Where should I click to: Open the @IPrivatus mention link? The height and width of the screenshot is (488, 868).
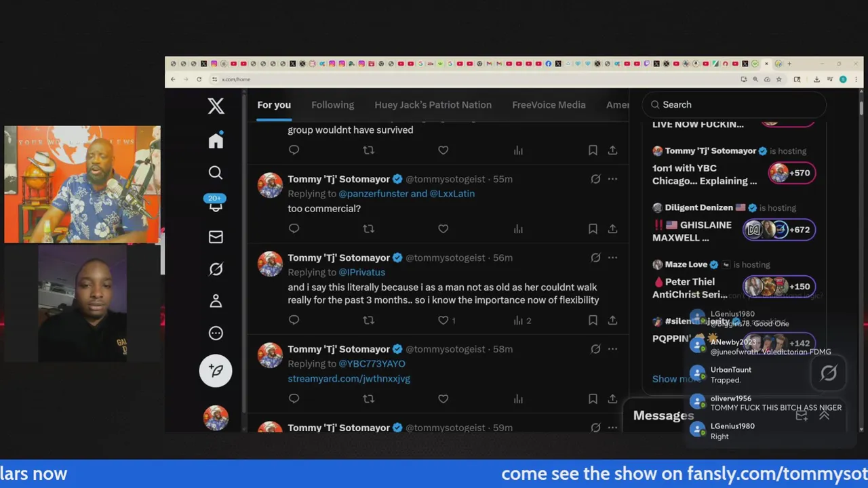[361, 272]
